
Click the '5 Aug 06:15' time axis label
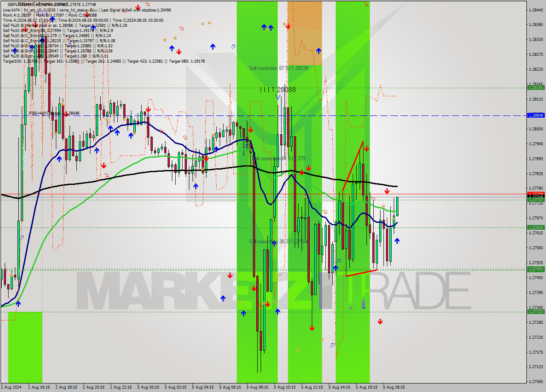pyautogui.click(x=230, y=387)
